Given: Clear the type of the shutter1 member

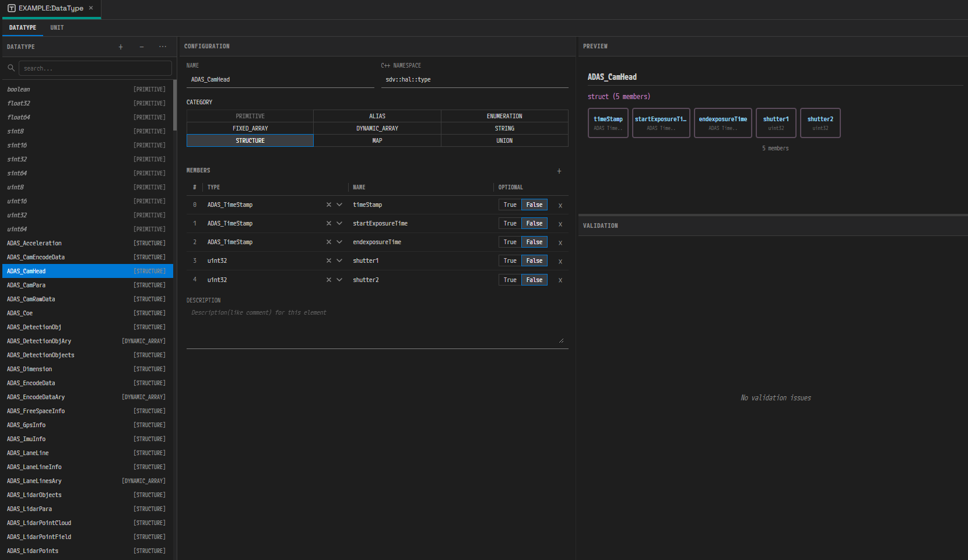Looking at the screenshot, I should [329, 260].
